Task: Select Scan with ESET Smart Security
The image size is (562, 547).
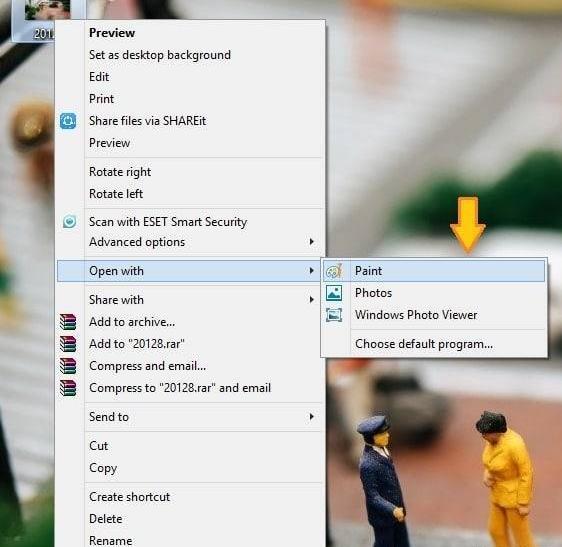Action: (x=190, y=222)
